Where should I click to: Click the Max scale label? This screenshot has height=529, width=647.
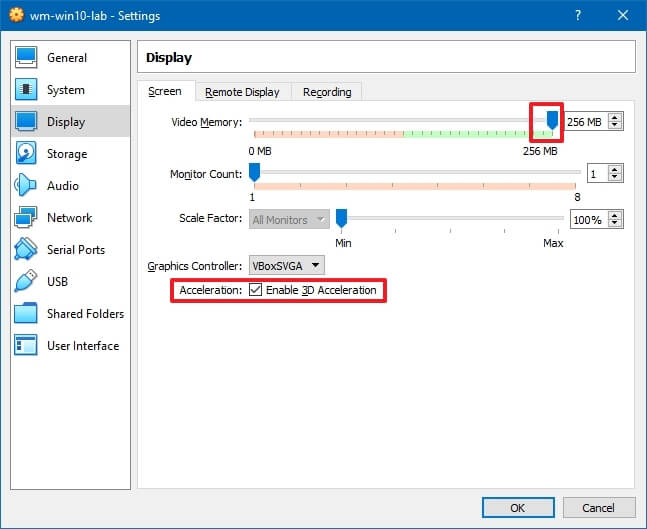click(x=553, y=243)
